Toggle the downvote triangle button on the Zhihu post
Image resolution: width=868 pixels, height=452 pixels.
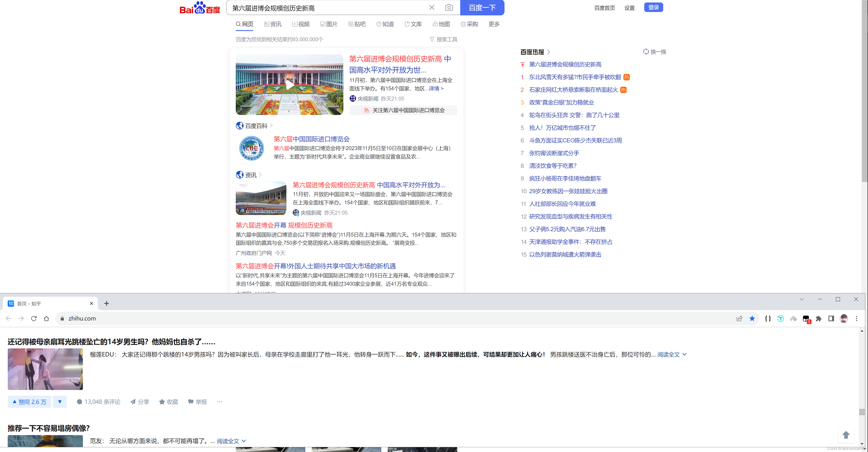click(x=60, y=402)
